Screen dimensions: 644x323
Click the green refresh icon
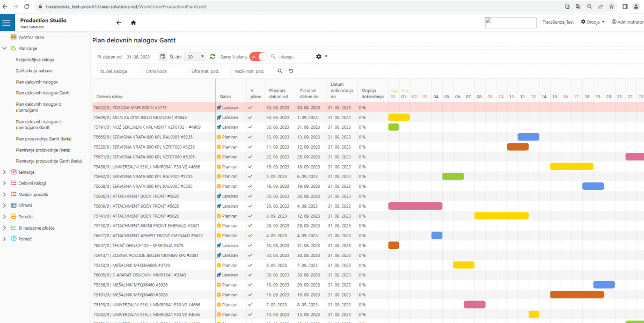(213, 56)
